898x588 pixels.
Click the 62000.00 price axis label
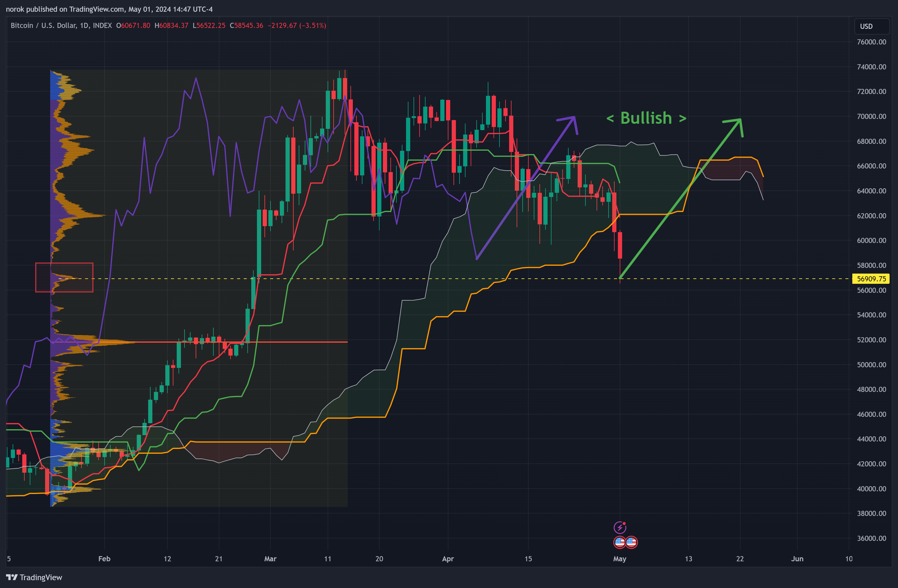point(871,216)
